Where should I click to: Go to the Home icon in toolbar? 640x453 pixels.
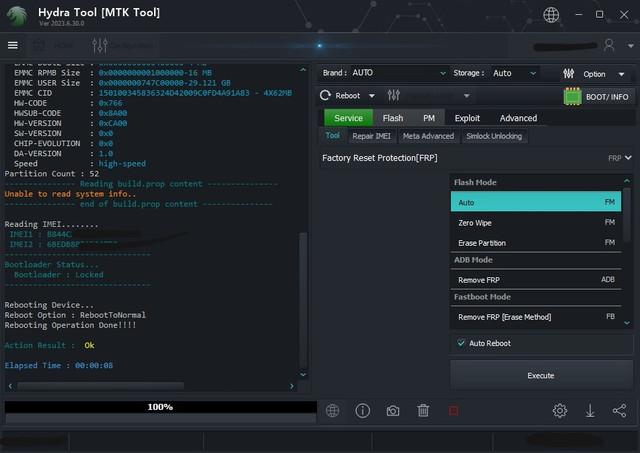[x=39, y=45]
